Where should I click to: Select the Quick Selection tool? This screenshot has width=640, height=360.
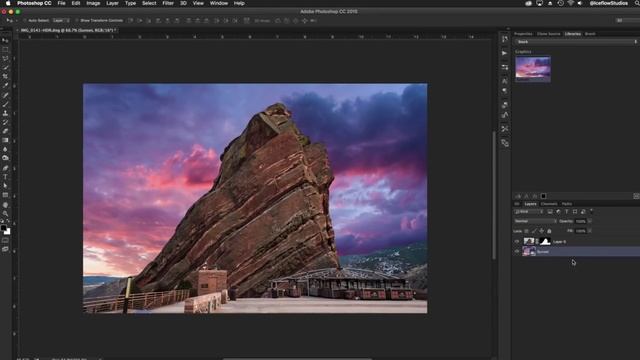(x=5, y=67)
